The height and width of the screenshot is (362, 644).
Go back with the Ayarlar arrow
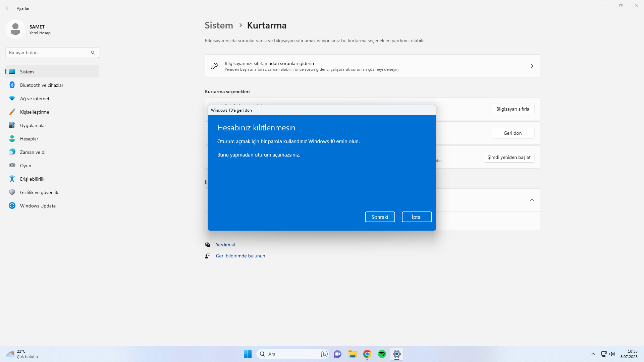(x=8, y=8)
